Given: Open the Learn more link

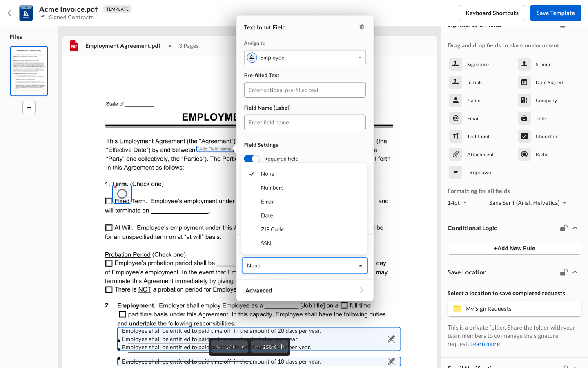Looking at the screenshot, I should coord(485,344).
